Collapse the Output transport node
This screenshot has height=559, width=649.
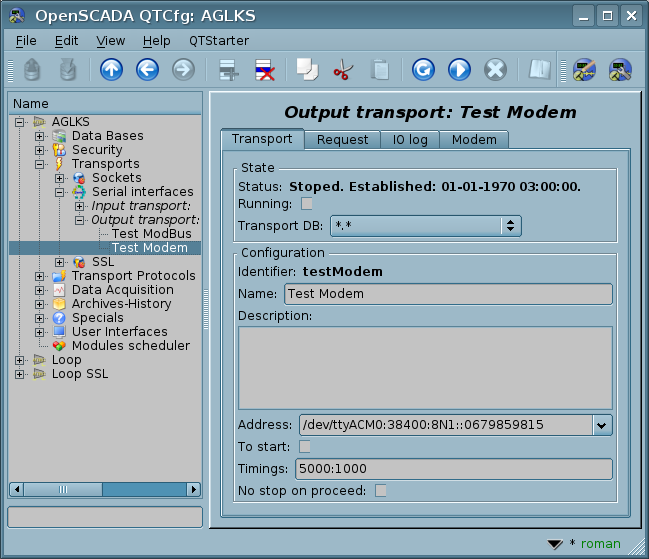point(79,220)
